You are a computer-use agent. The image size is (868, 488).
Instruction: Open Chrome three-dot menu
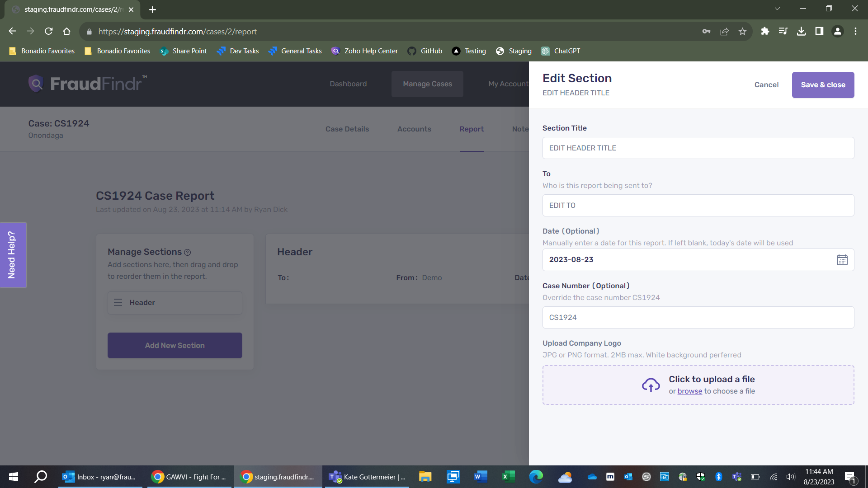pyautogui.click(x=855, y=31)
